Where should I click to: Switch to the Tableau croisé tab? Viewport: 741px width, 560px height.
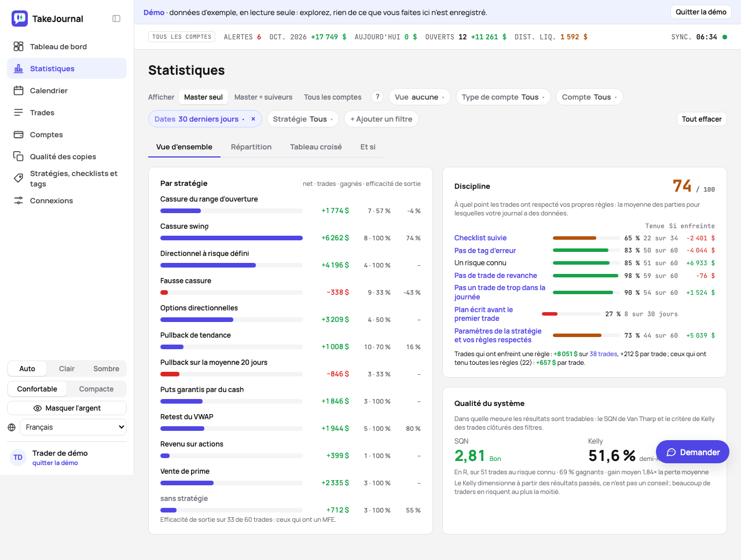(316, 147)
